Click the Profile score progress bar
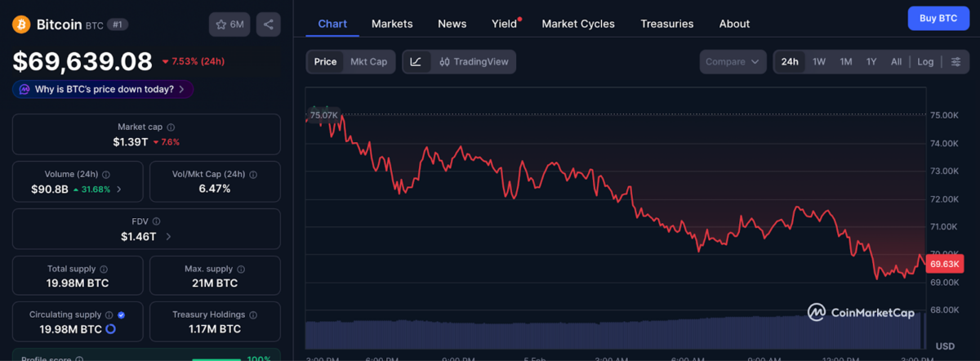The width and height of the screenshot is (980, 361). [x=216, y=359]
